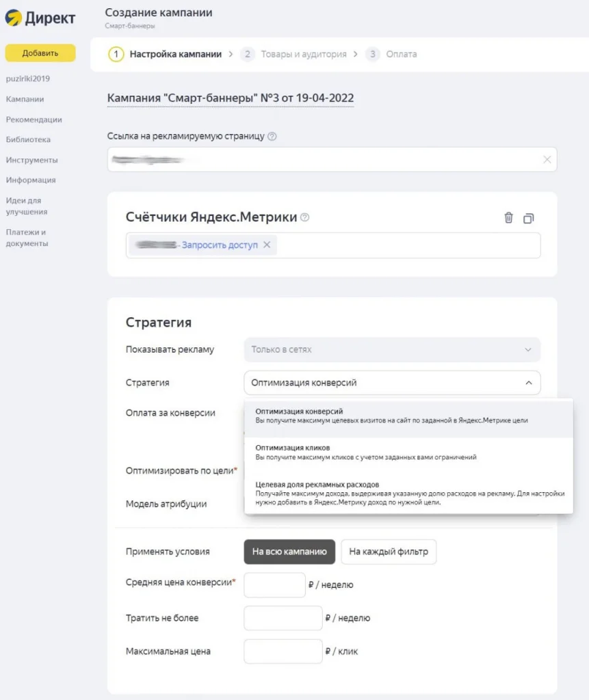Screen dimensions: 589x700
Task: Click the copy icon in the counters block
Action: (529, 218)
